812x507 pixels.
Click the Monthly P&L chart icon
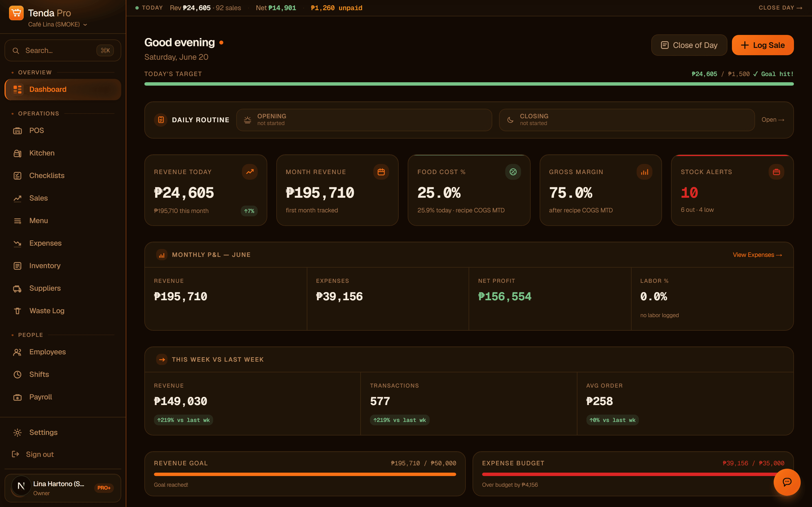coord(162,255)
